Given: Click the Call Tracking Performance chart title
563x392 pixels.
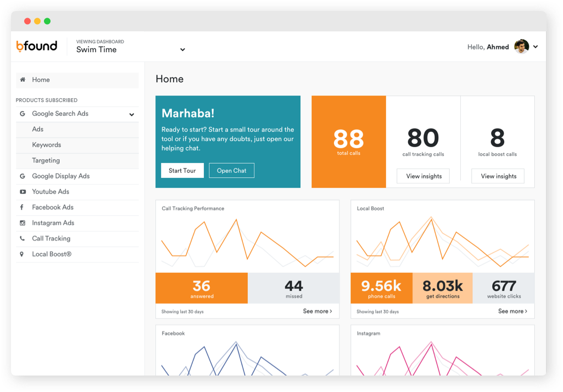Looking at the screenshot, I should pos(193,209).
